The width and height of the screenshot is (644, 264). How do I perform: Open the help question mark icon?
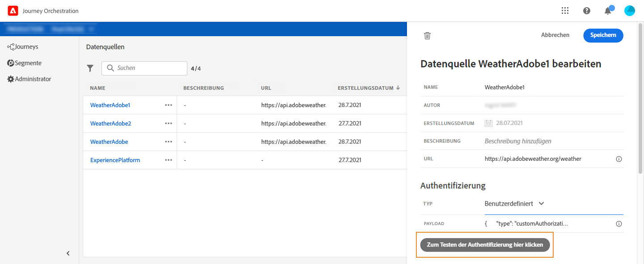click(587, 11)
